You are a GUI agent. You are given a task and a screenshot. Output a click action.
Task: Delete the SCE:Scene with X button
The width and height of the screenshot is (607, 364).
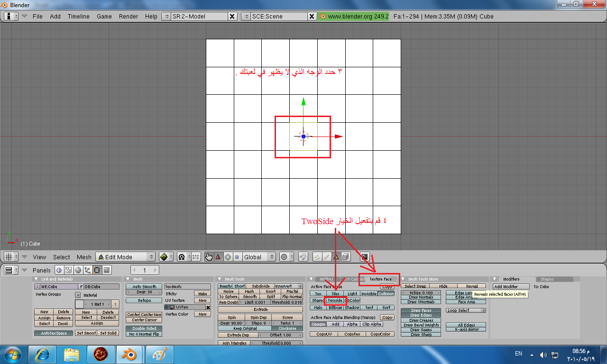pyautogui.click(x=312, y=16)
